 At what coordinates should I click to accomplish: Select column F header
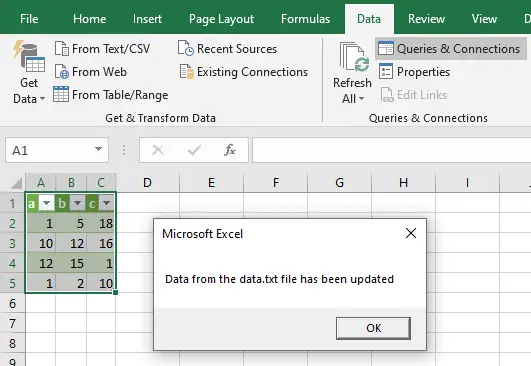click(x=275, y=183)
